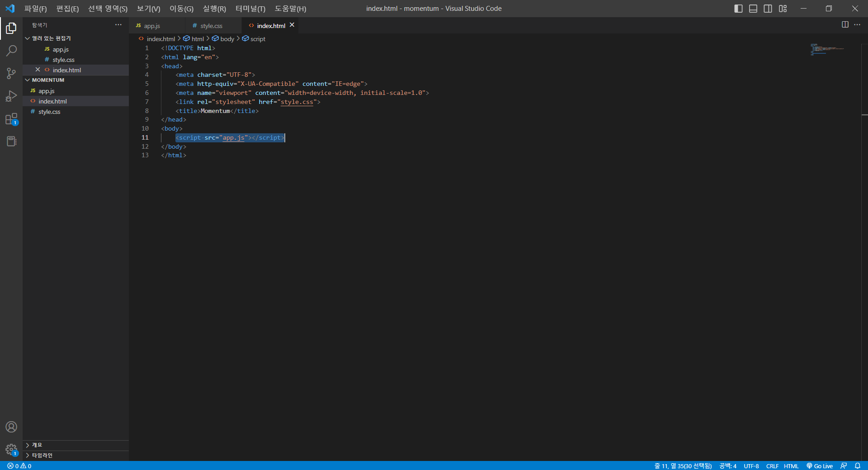This screenshot has width=868, height=470.
Task: Click line and column position indicator
Action: pos(683,466)
